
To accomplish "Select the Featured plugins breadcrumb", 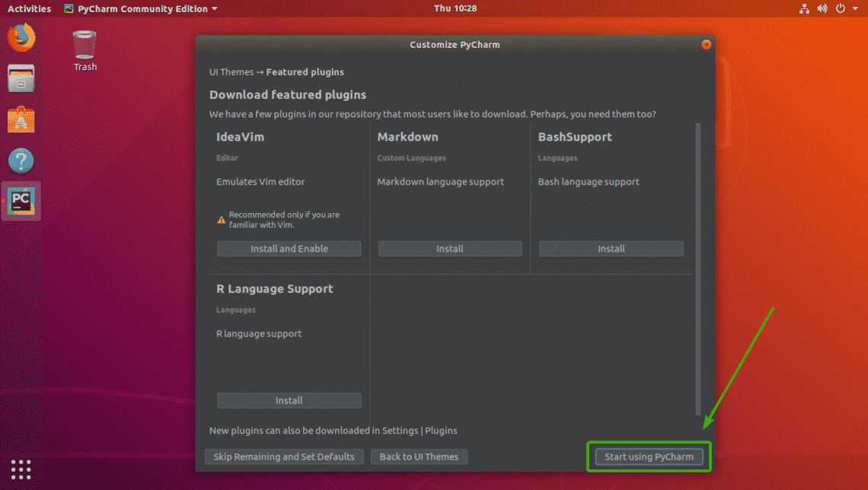I will click(x=305, y=72).
